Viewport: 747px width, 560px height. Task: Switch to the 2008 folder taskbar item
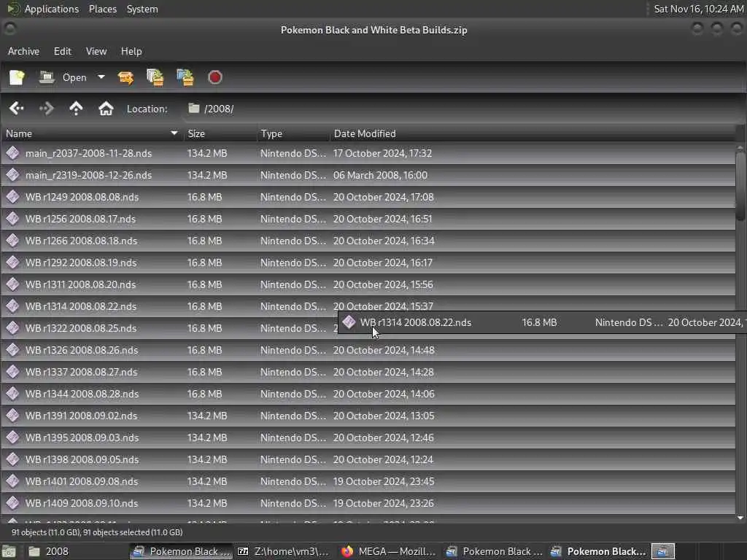pos(76,551)
